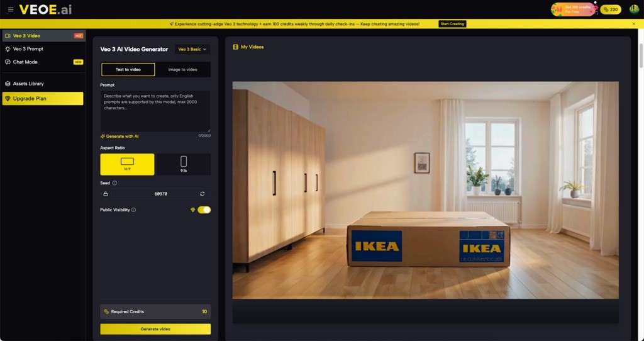The image size is (644, 341).
Task: Open the Assets Library
Action: tap(43, 84)
